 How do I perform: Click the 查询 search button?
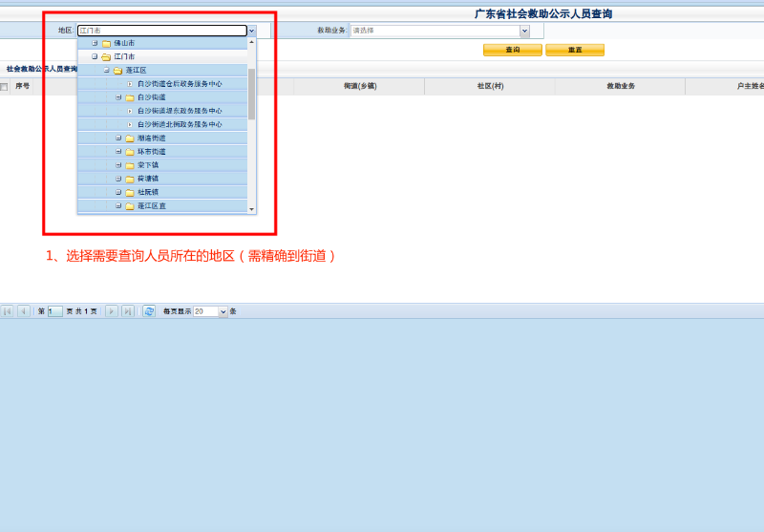click(512, 50)
